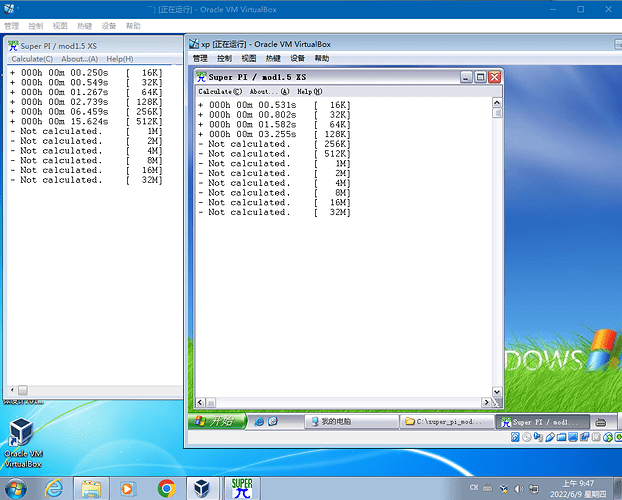This screenshot has width=622, height=500.
Task: Open Windows Media Player taskbar icon
Action: coord(128,489)
